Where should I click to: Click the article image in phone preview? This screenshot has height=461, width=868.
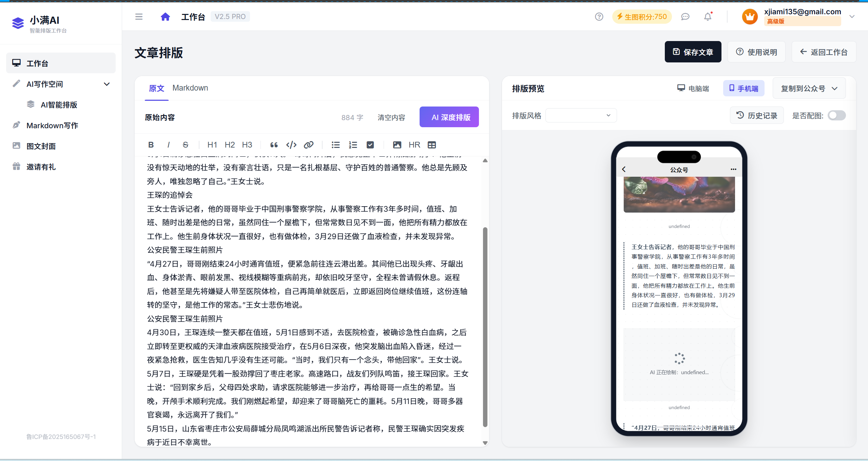(679, 194)
